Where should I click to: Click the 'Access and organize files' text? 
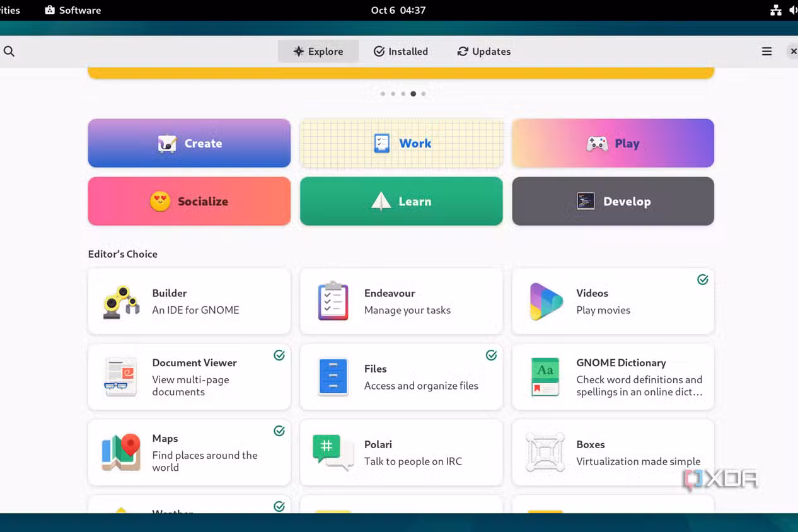click(421, 386)
